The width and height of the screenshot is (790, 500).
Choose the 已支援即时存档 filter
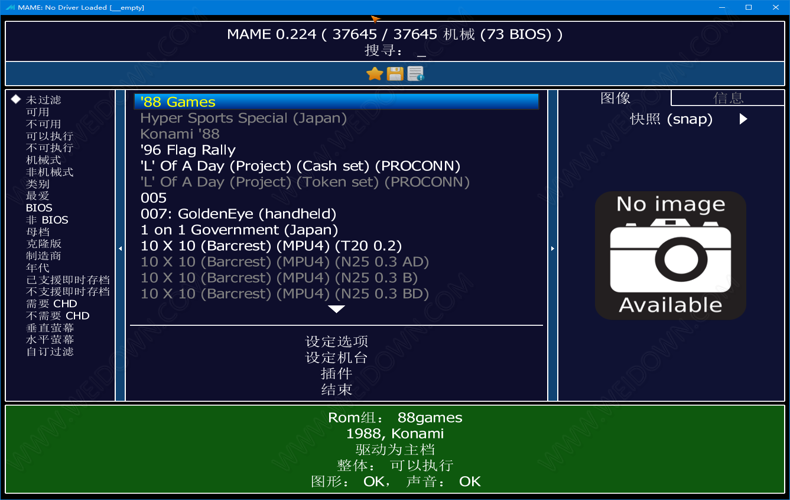point(68,280)
